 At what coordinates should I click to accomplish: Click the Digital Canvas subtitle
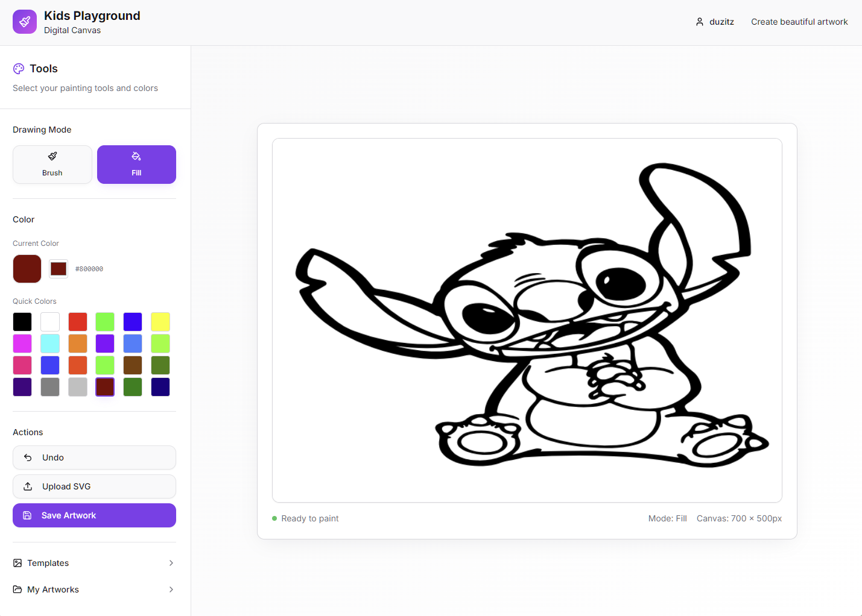(x=72, y=30)
